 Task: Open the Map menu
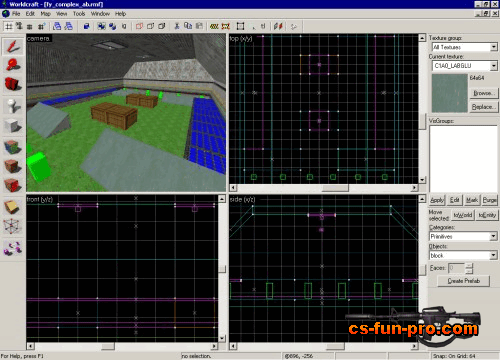pyautogui.click(x=45, y=14)
